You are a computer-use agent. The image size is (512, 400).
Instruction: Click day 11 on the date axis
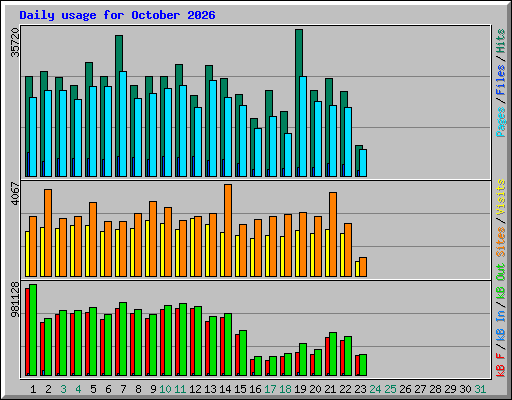pyautogui.click(x=180, y=389)
